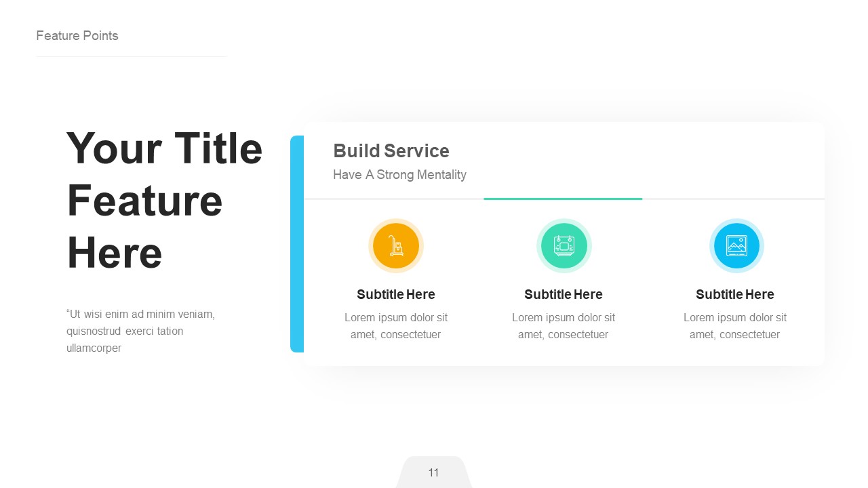Select 'Subtitle Here' under the blue icon

[735, 294]
